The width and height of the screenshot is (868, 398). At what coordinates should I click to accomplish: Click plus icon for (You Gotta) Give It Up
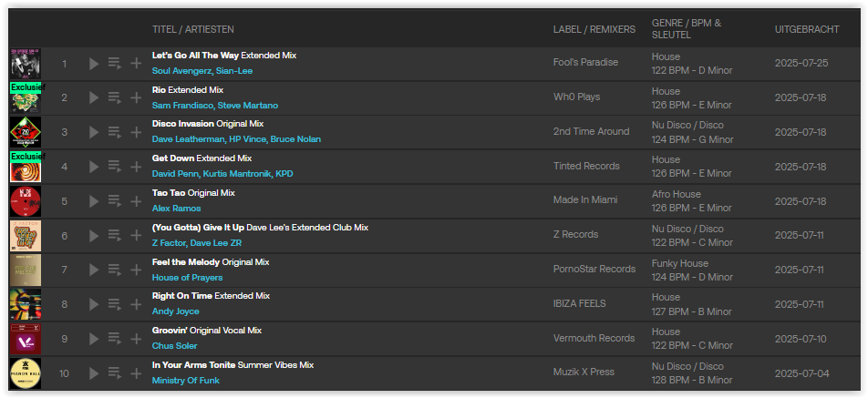[x=136, y=236]
